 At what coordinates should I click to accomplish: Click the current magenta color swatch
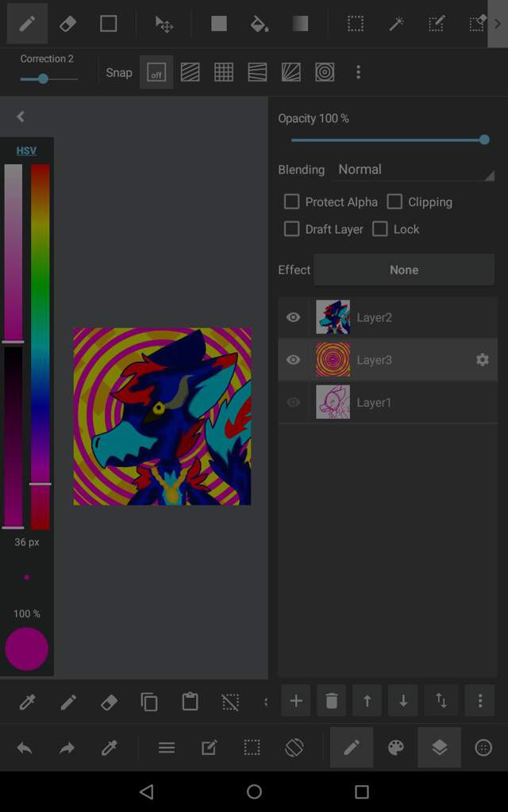[26, 649]
